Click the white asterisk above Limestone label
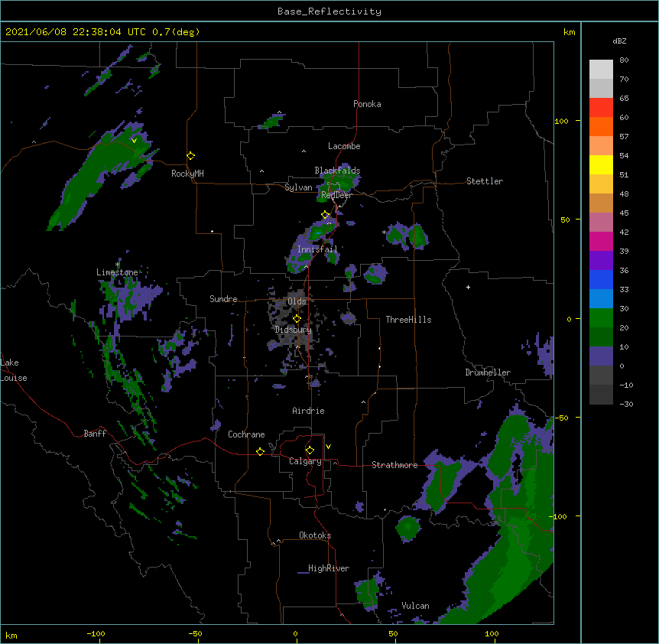Image resolution: width=659 pixels, height=644 pixels. click(117, 265)
